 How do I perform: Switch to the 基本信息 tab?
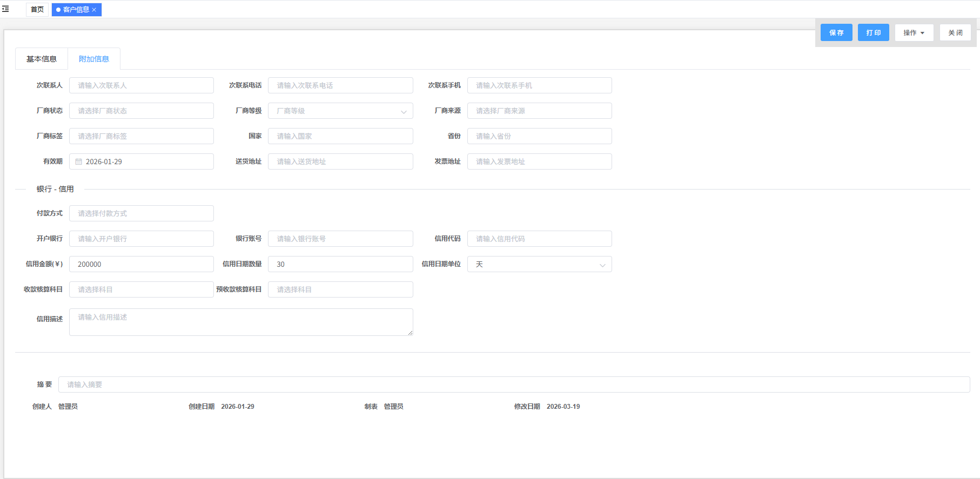(x=42, y=59)
